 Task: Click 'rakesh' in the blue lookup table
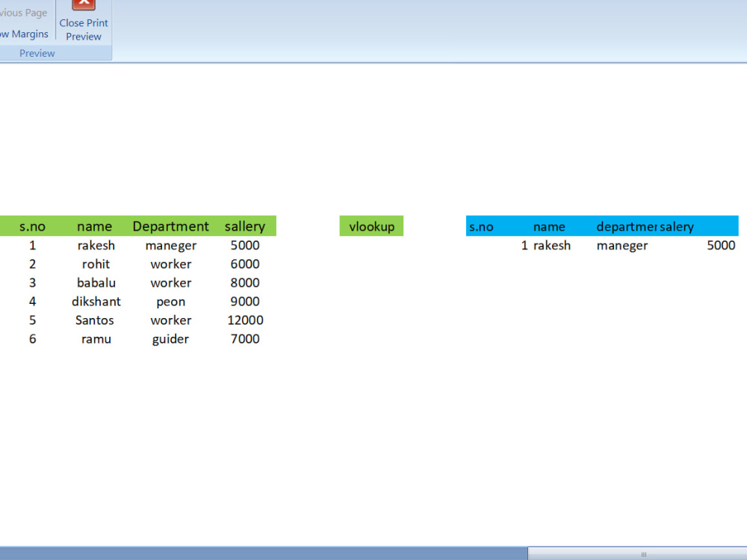pyautogui.click(x=552, y=245)
